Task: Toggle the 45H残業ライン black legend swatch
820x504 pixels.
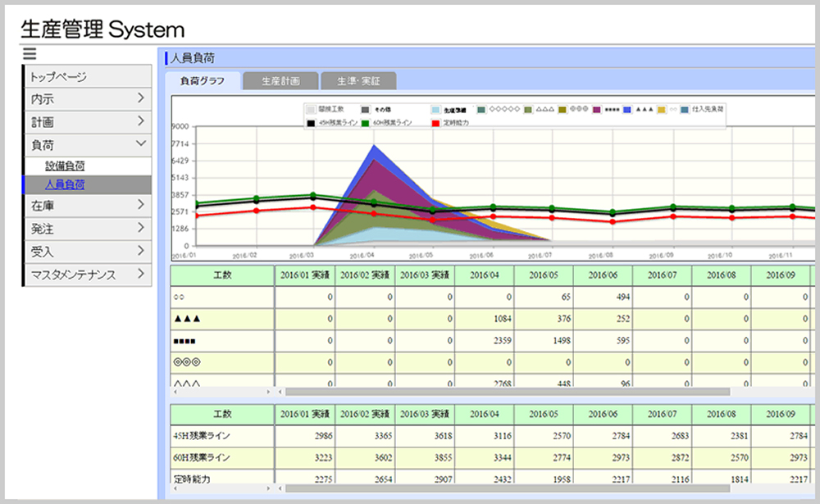Action: click(312, 123)
